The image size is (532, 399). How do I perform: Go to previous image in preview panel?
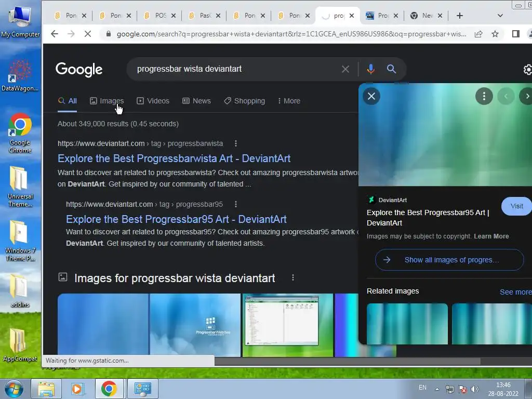point(506,96)
